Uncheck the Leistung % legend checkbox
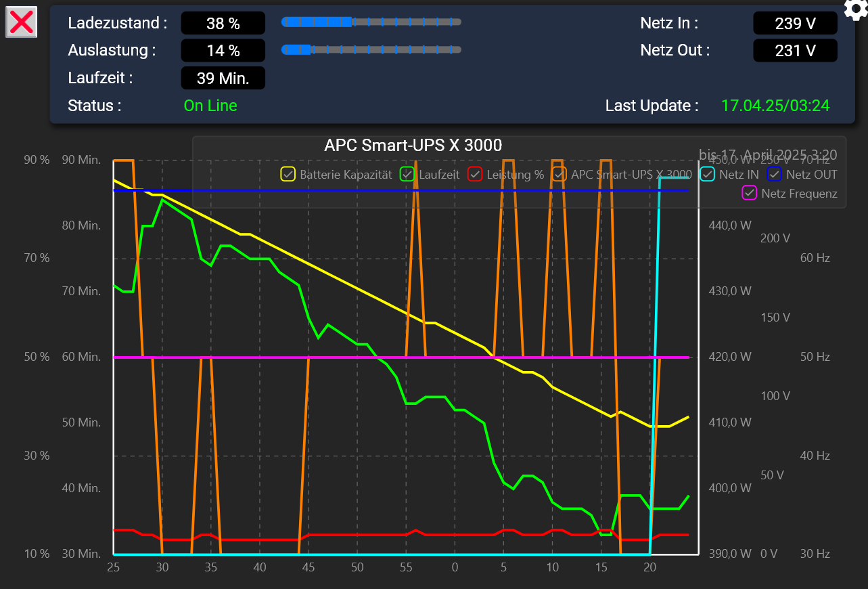The image size is (868, 589). click(475, 174)
